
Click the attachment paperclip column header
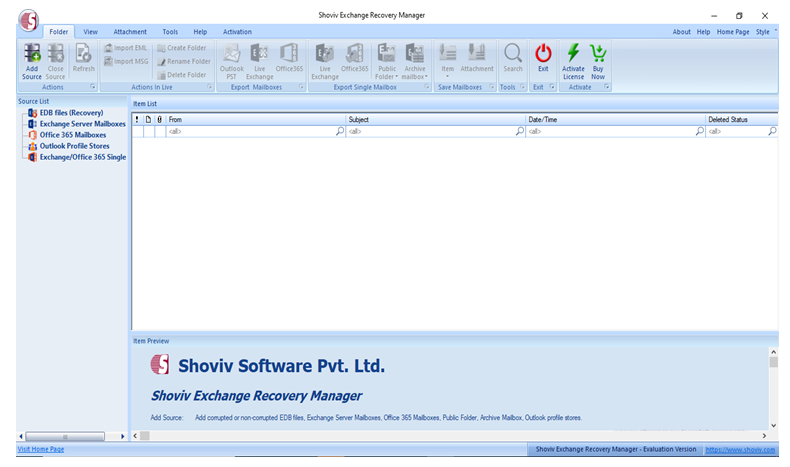160,119
